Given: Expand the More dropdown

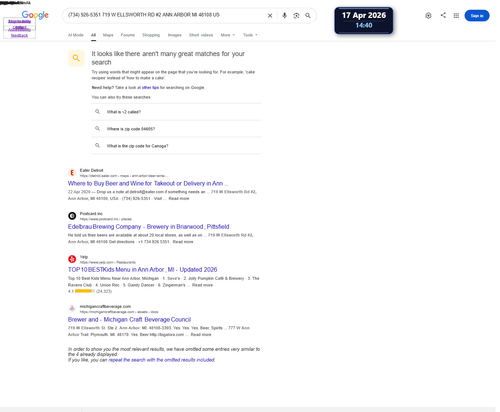Looking at the screenshot, I should pyautogui.click(x=228, y=35).
